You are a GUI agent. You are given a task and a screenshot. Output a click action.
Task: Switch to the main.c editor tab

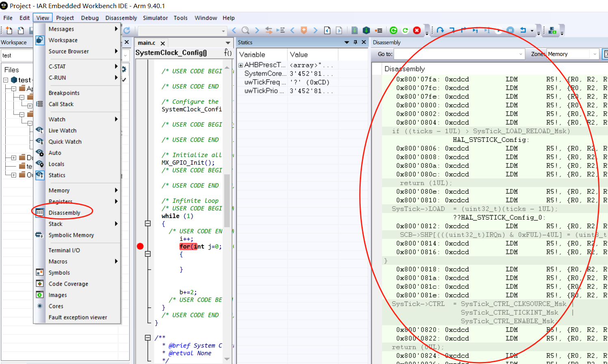(x=147, y=43)
